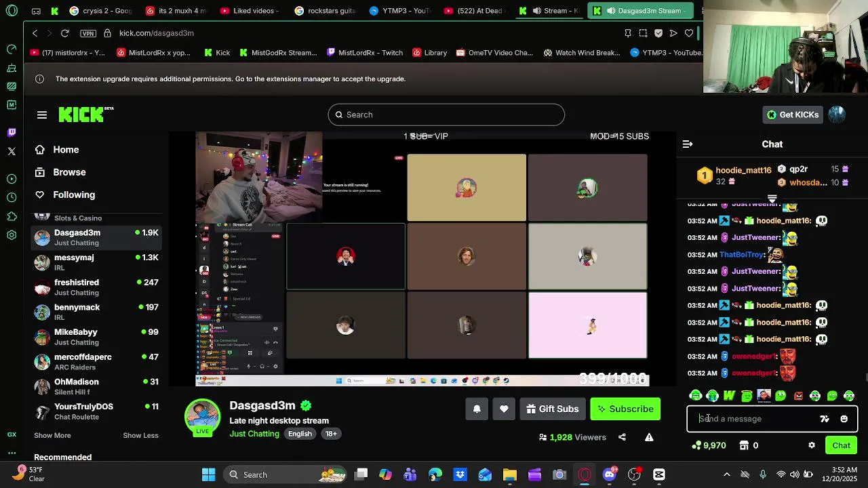Open the GX Corner icon in Opera sidebar

pyautogui.click(x=12, y=434)
